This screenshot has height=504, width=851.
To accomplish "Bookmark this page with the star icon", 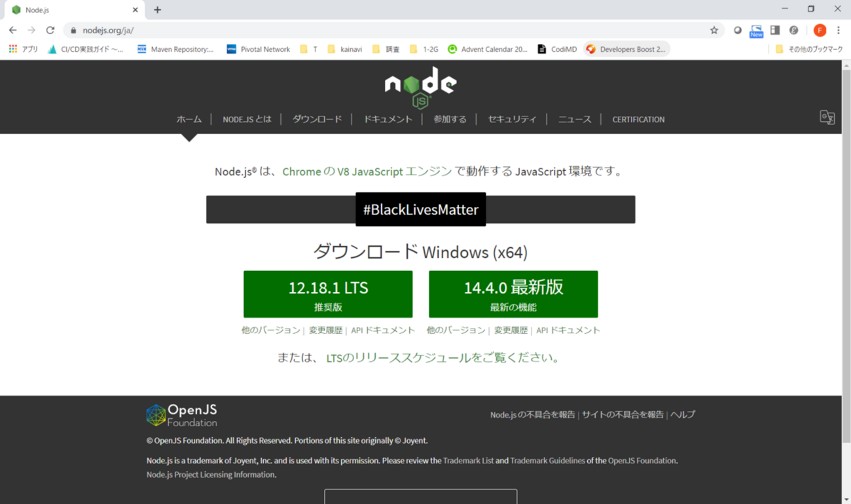I will 714,30.
